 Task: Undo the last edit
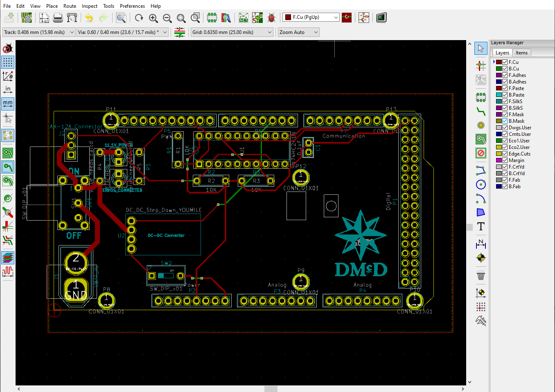tap(89, 18)
